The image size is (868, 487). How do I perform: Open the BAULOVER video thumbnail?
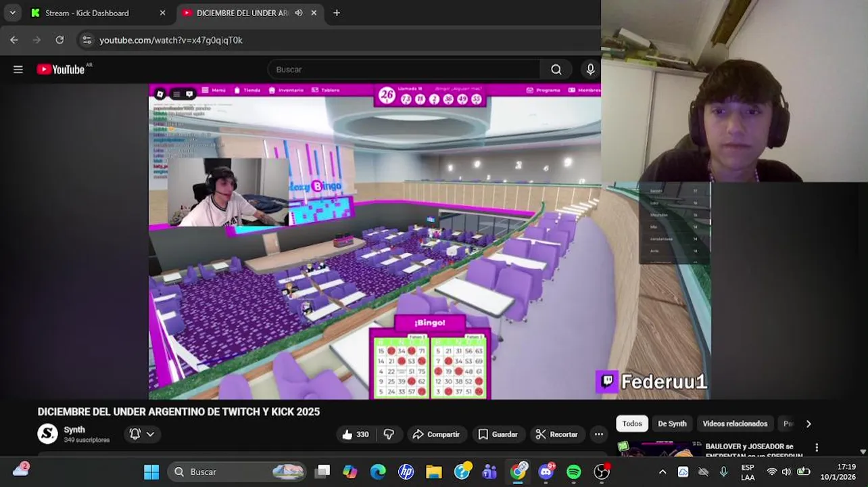[659, 449]
